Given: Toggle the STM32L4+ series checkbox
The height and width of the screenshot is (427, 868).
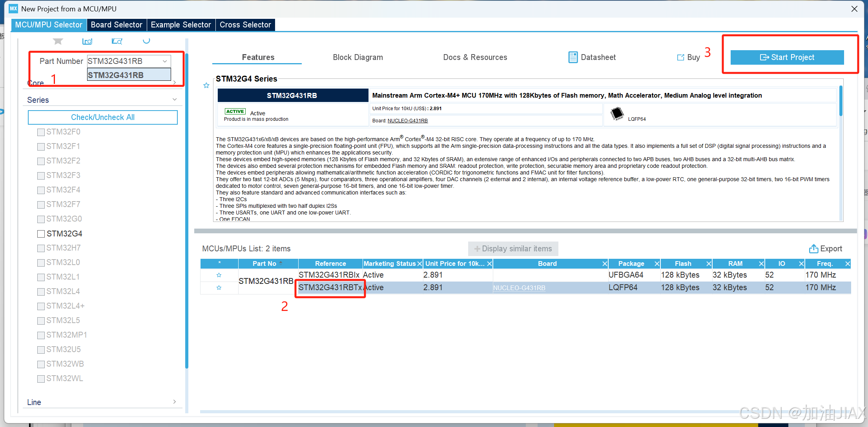Looking at the screenshot, I should pos(41,306).
